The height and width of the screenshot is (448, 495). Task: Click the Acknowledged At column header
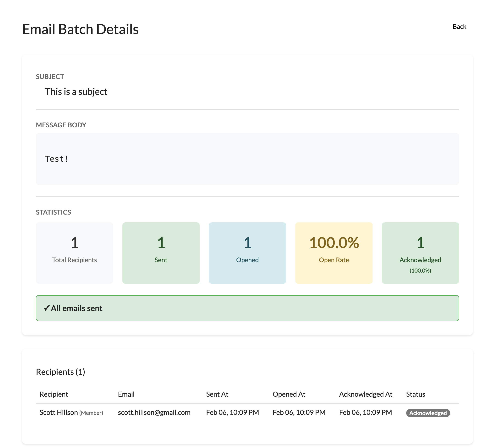(x=365, y=394)
